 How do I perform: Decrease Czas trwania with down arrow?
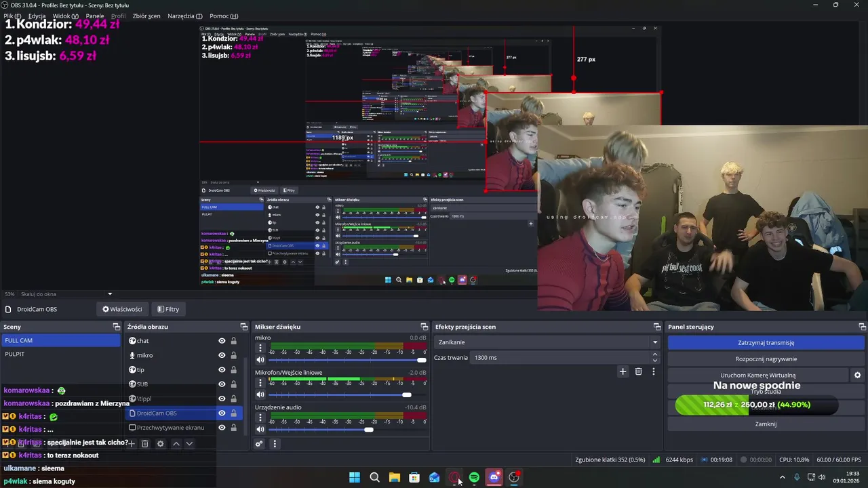[x=654, y=361]
